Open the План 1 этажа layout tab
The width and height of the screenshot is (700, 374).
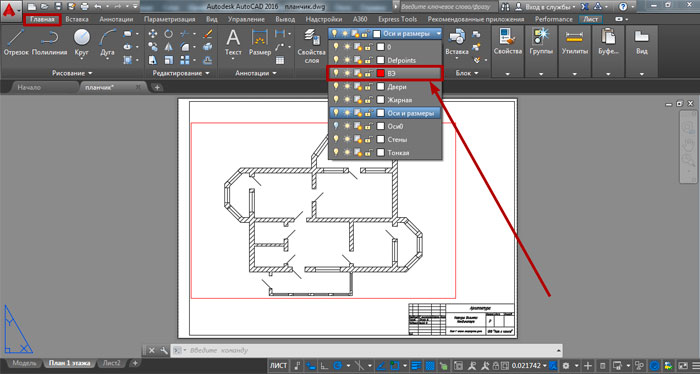tap(69, 363)
